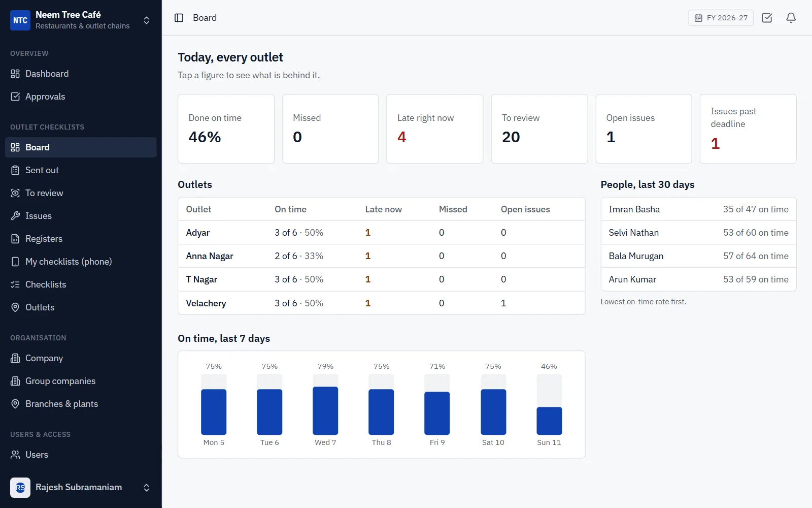Click the Board grid icon in sidebar
The width and height of the screenshot is (812, 508).
click(x=15, y=147)
